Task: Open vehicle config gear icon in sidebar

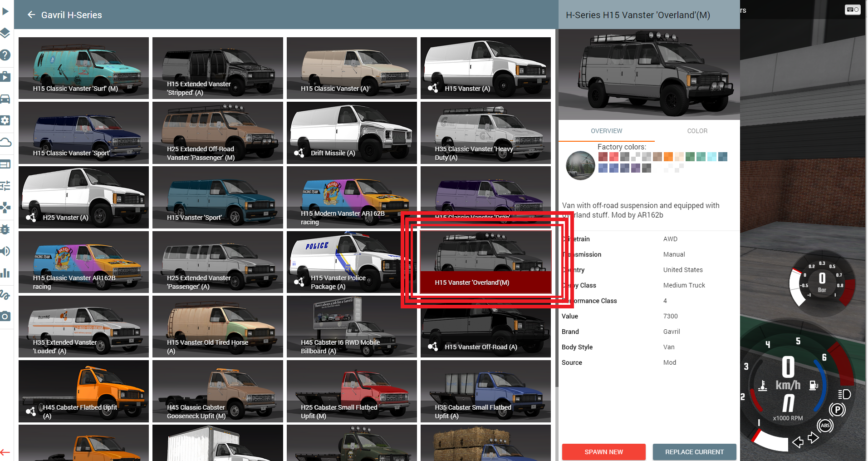Action: click(x=5, y=120)
